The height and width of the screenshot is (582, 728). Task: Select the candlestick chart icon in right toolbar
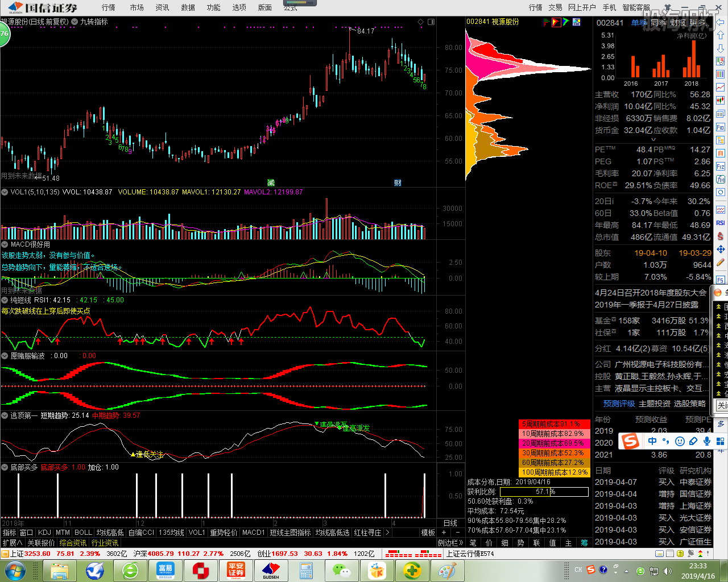coord(721,101)
